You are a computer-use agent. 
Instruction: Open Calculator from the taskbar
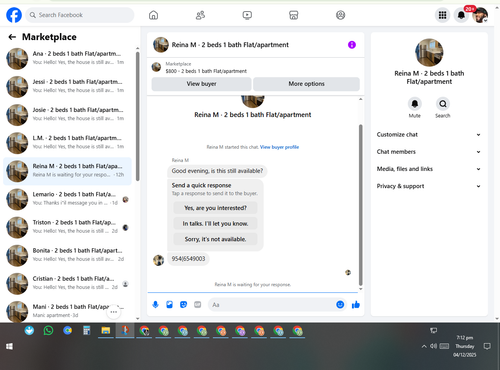click(87, 331)
